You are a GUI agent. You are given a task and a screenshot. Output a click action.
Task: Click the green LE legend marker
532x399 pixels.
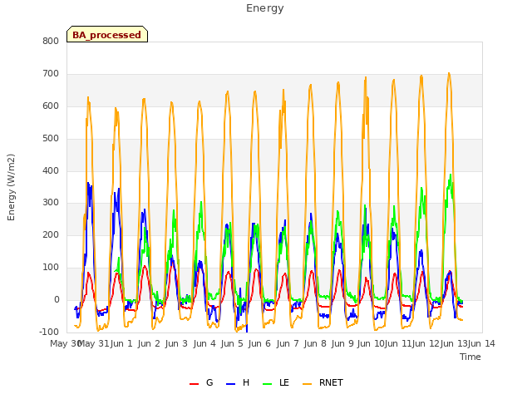point(268,384)
